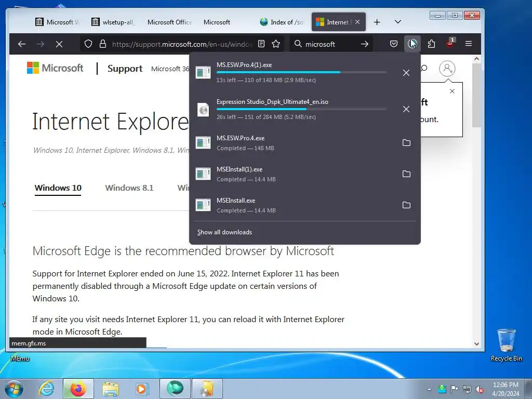Open the Support link in header
The height and width of the screenshot is (399, 532).
(x=125, y=69)
